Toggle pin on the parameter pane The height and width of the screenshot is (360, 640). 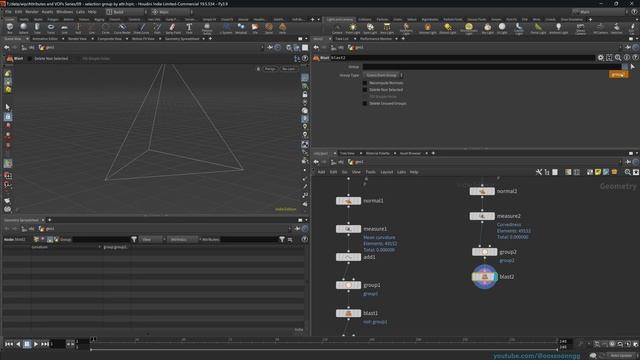pyautogui.click(x=628, y=47)
